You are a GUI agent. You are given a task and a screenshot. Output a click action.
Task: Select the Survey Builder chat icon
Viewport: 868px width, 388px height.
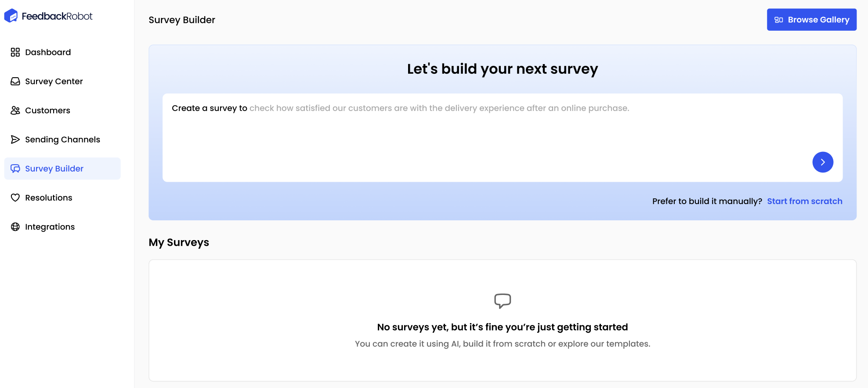point(15,168)
